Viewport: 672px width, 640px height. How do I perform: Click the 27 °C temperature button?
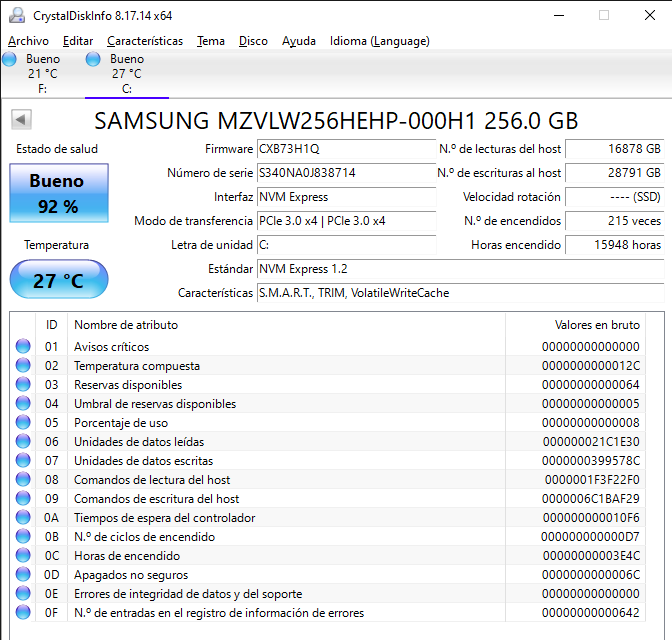tap(59, 280)
